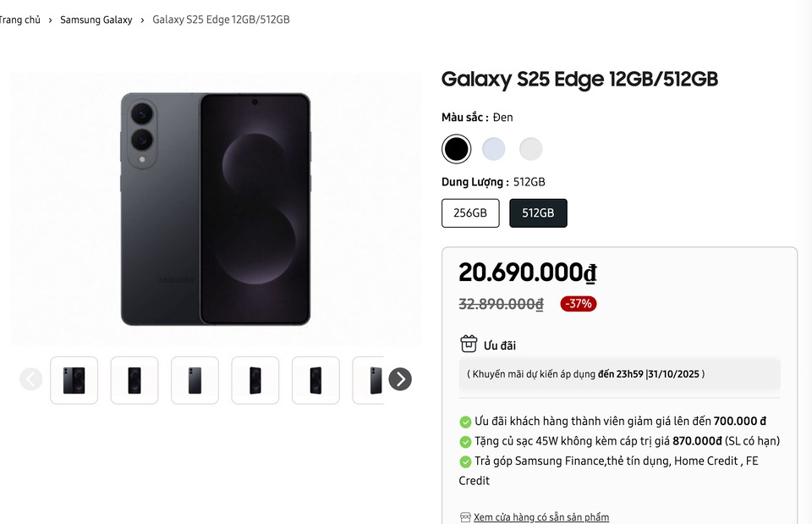The image size is (812, 524).
Task: Click green checkmark beside member discount offer
Action: 465,422
